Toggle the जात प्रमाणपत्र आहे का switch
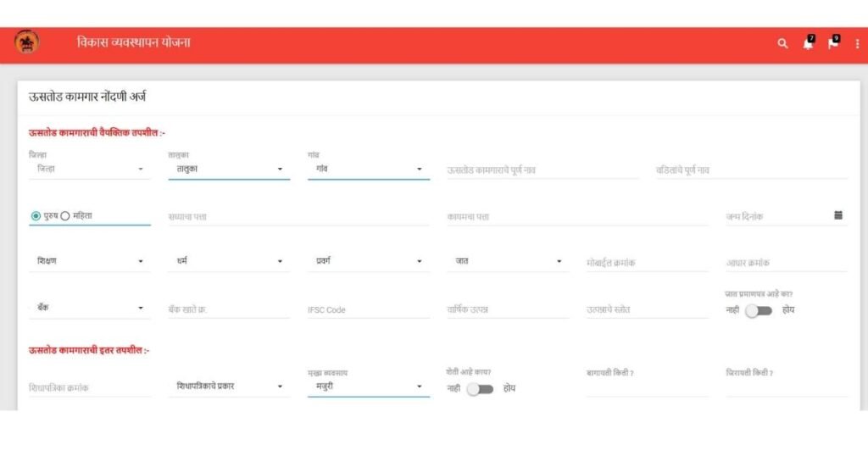868x456 pixels. click(x=758, y=310)
